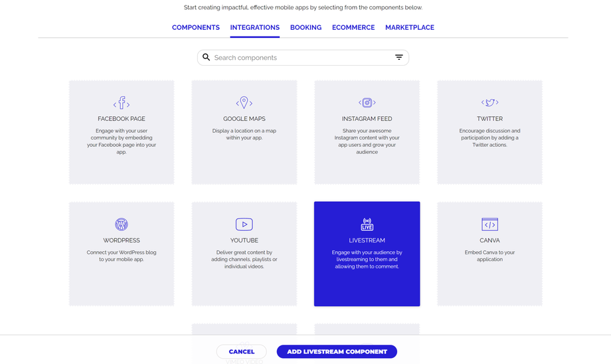
Task: Open the Booking tab
Action: pos(306,28)
